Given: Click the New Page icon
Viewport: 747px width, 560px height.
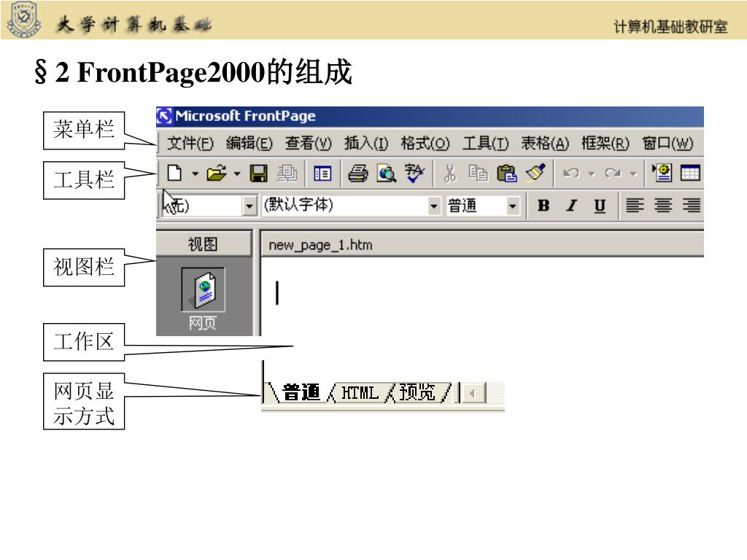Looking at the screenshot, I should coord(175,174).
